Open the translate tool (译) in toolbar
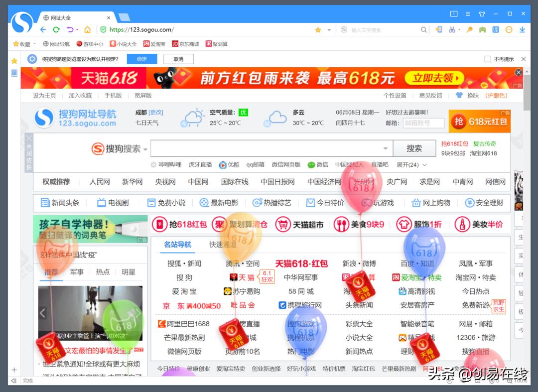 point(495,30)
